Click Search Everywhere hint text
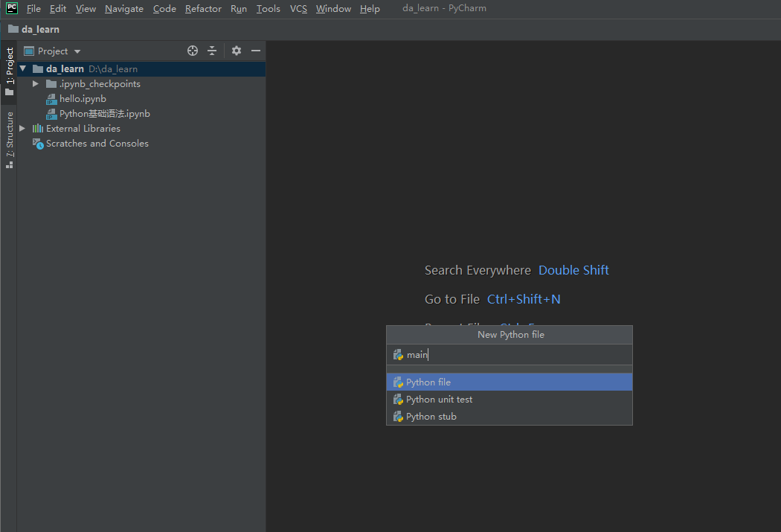Screen dimensions: 781x532 478,270
